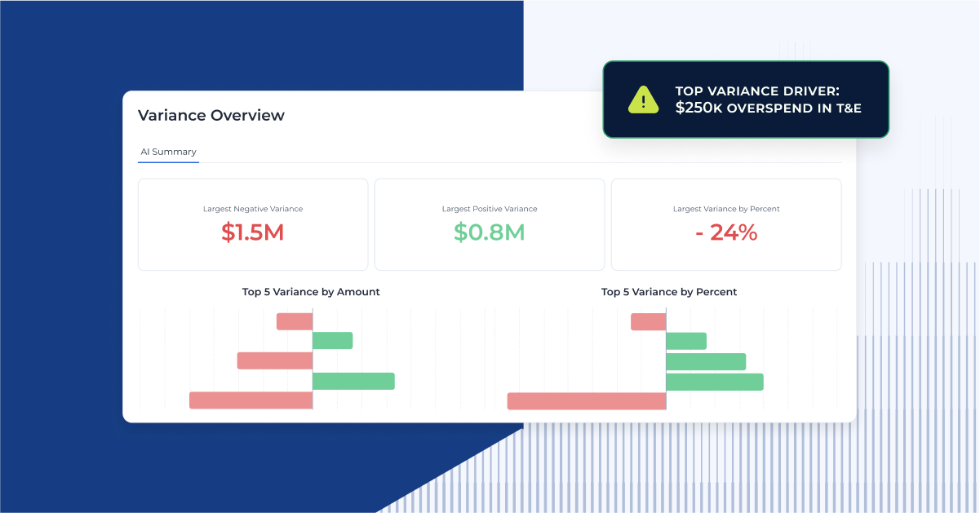Click the top small red bar in Percent chart
This screenshot has width=980, height=513.
tap(648, 321)
